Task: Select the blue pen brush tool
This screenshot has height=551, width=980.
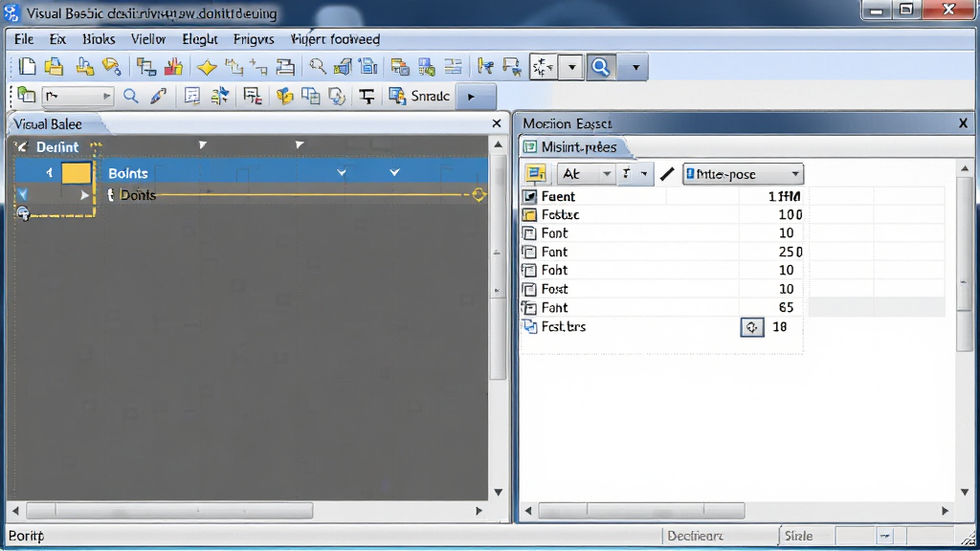Action: [x=158, y=96]
